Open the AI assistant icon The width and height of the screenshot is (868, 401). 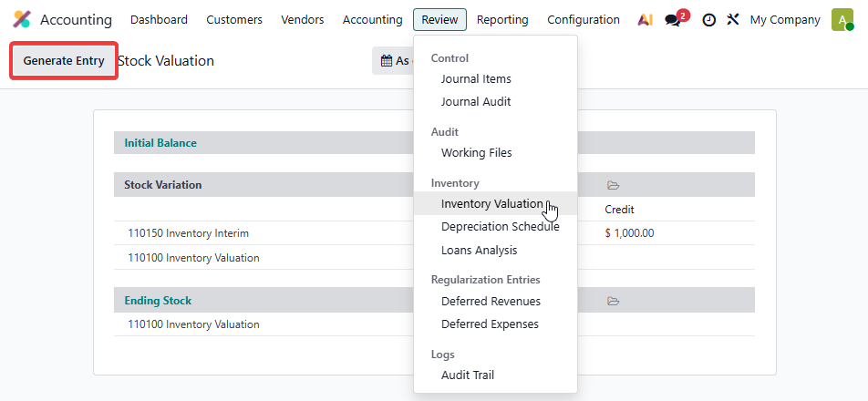645,19
